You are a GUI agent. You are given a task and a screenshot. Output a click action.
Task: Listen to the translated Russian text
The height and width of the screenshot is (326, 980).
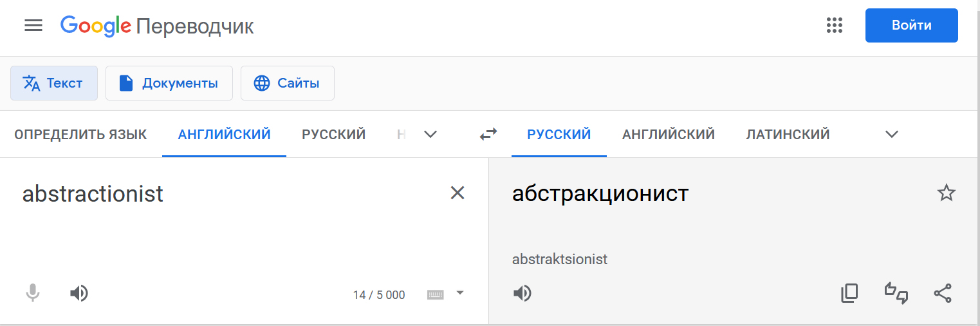[x=522, y=294]
